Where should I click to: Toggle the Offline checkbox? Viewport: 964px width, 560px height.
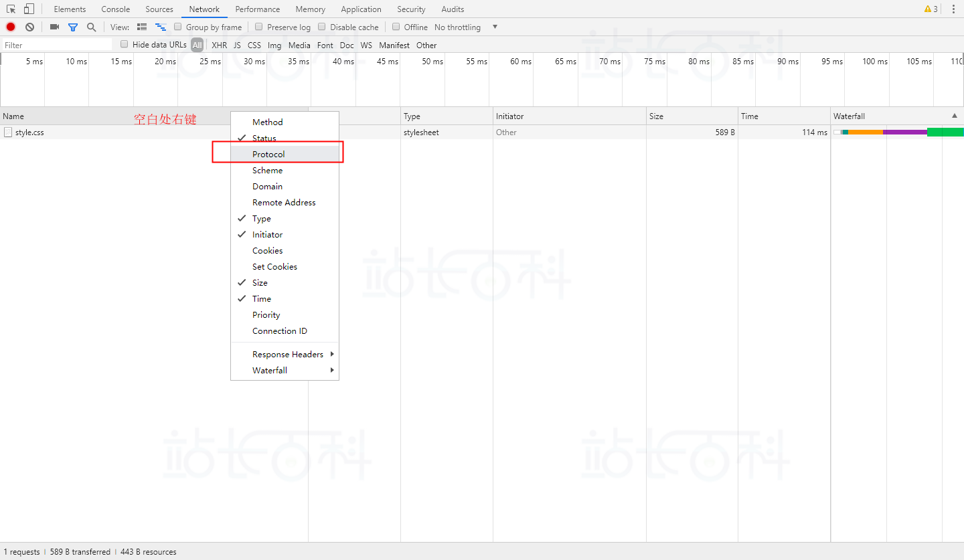point(396,27)
